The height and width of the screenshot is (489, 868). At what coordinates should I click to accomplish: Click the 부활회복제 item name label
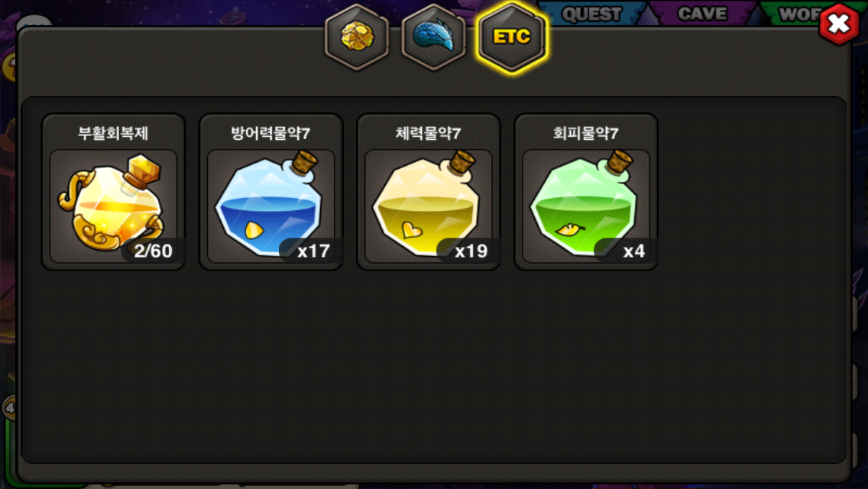coord(113,134)
